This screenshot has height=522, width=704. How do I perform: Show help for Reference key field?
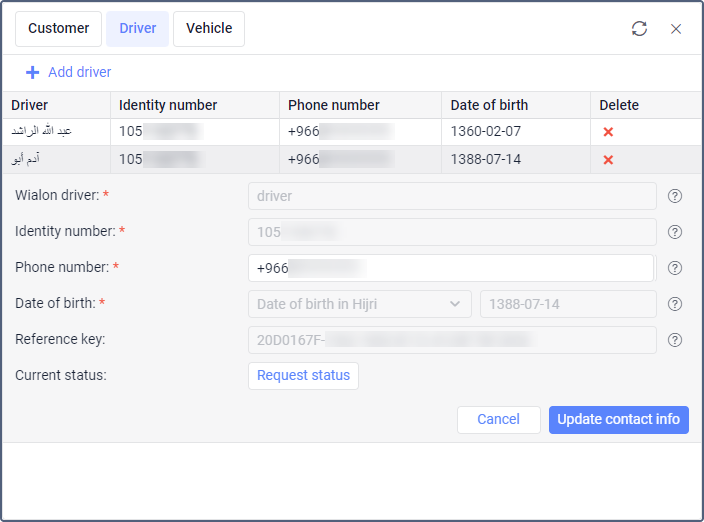pyautogui.click(x=675, y=340)
